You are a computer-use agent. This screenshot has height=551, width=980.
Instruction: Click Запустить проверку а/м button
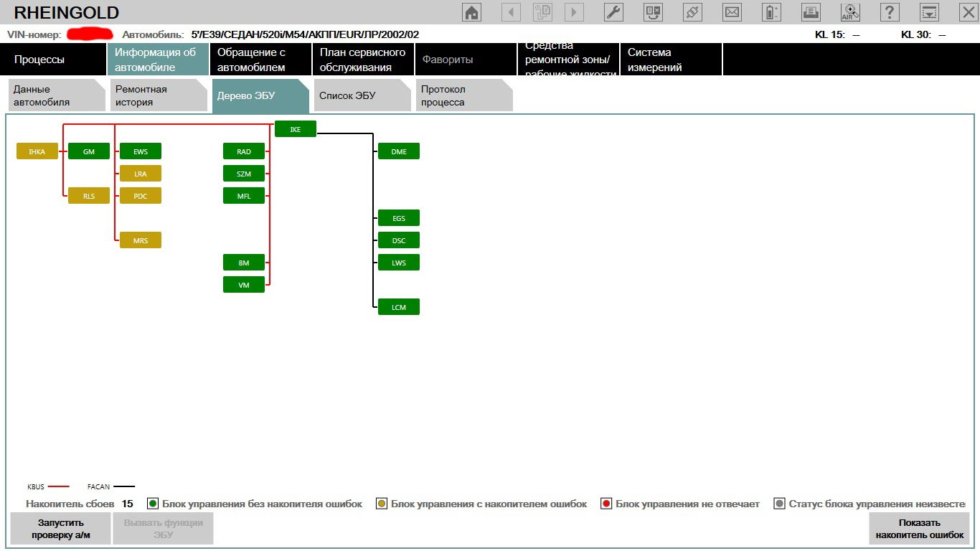click(61, 529)
